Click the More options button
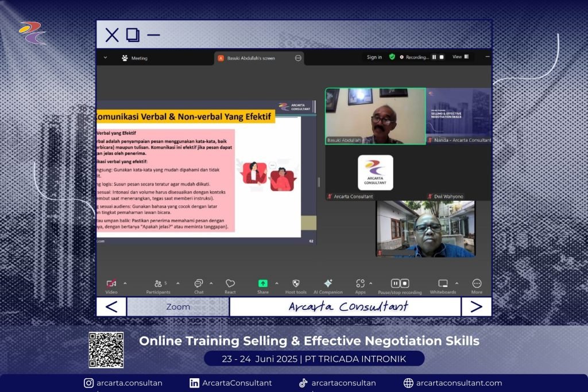This screenshot has height=392, width=588. [x=477, y=284]
